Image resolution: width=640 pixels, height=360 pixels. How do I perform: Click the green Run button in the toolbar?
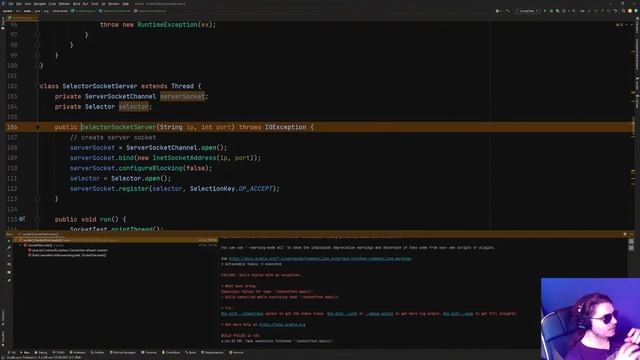point(545,11)
